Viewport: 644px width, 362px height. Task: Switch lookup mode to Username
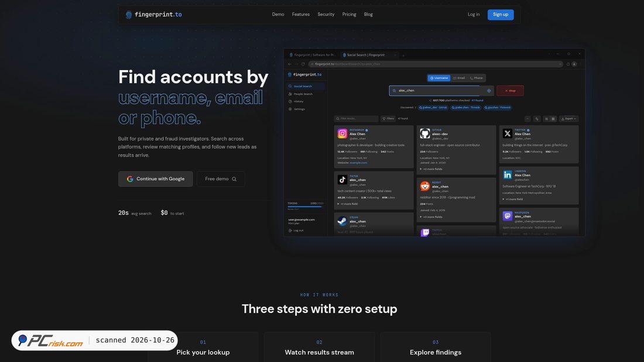439,78
